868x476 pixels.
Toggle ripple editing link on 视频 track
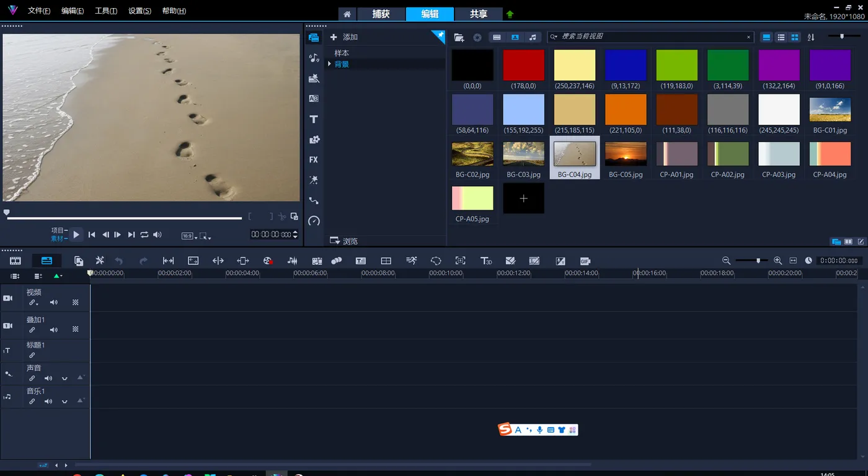click(x=33, y=303)
